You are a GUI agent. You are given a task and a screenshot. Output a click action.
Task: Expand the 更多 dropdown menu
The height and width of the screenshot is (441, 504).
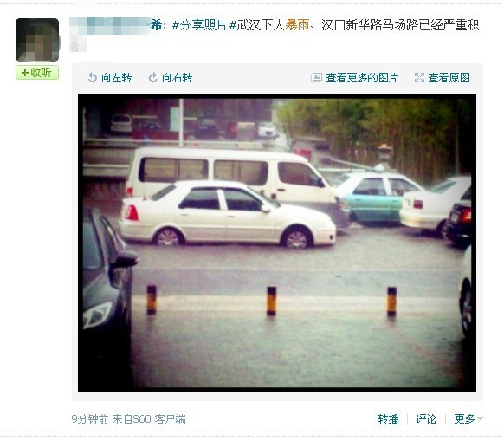[x=468, y=419]
